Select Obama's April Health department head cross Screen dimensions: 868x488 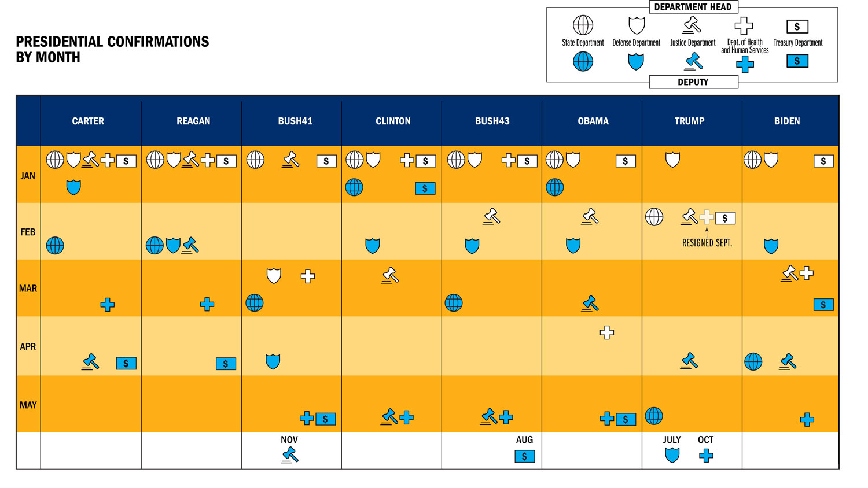[x=606, y=332]
